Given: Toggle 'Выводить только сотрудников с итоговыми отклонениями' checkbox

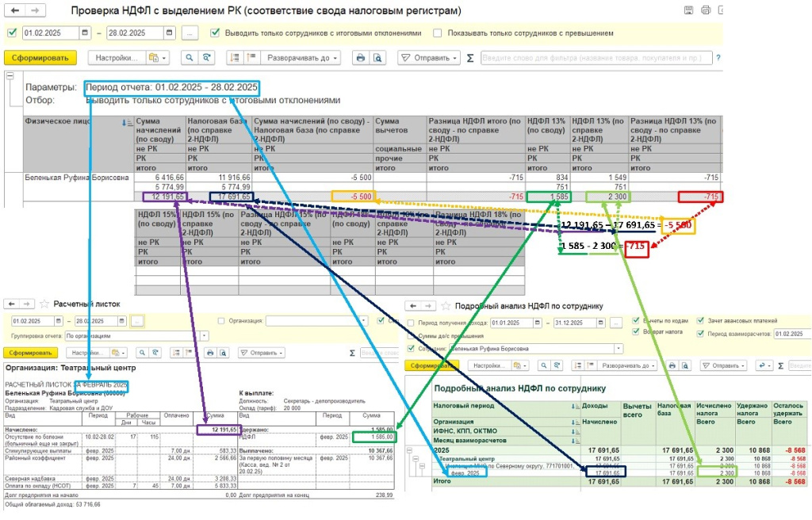Looking at the screenshot, I should click(x=215, y=33).
